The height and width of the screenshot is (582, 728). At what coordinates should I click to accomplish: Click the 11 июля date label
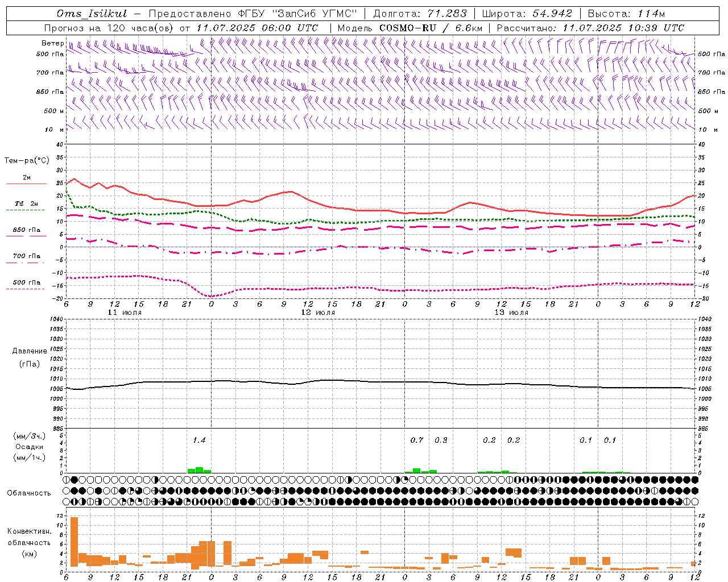(125, 313)
